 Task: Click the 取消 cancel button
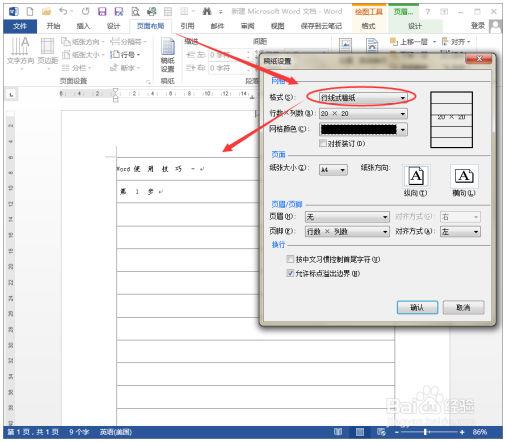click(x=463, y=307)
